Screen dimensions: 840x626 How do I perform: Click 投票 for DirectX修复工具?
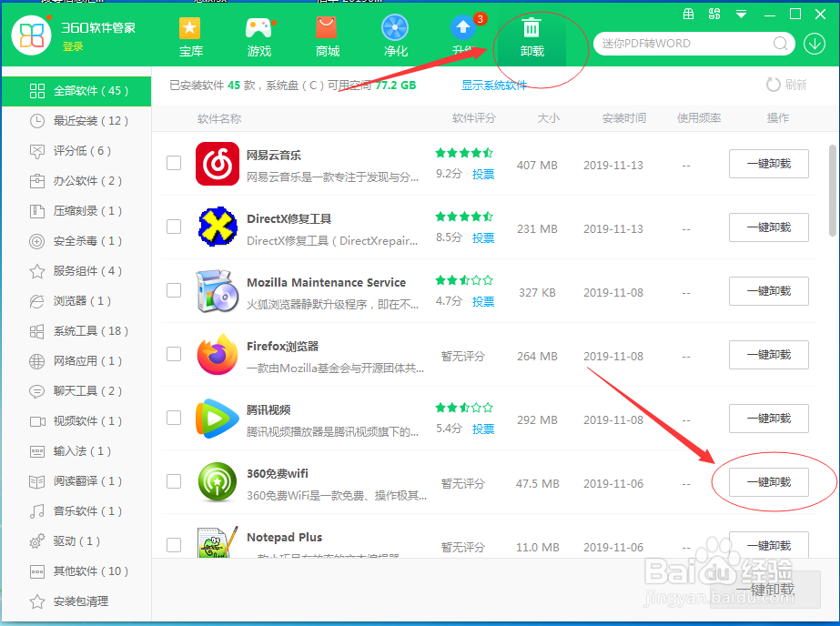click(483, 237)
